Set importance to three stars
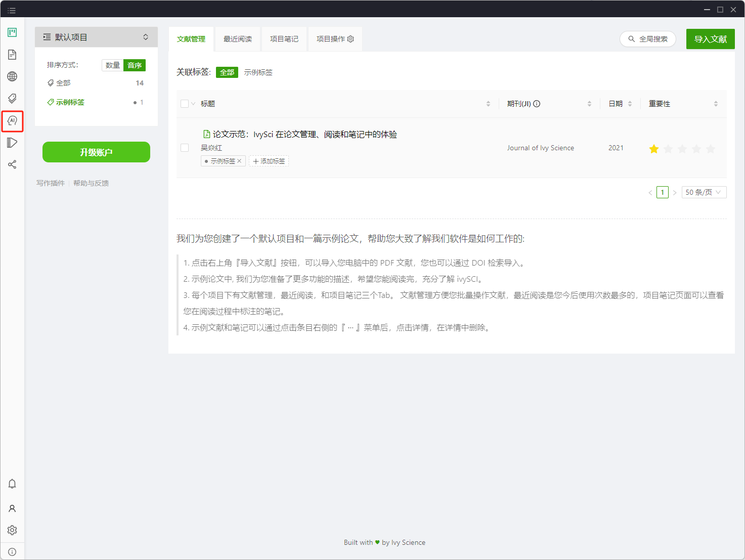The height and width of the screenshot is (560, 745). pyautogui.click(x=682, y=149)
